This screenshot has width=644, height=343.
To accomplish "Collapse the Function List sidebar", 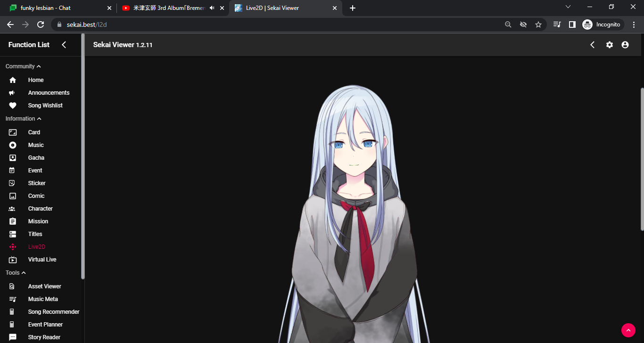I will (64, 45).
